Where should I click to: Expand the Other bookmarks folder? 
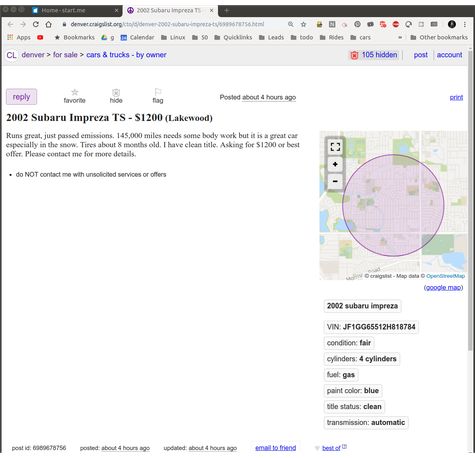[x=439, y=37]
